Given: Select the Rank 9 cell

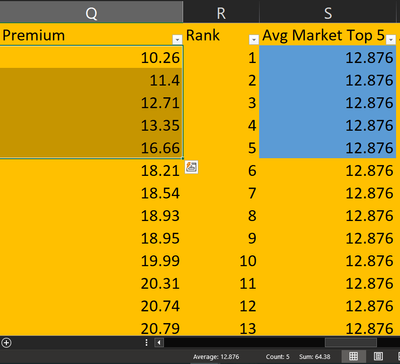Looking at the screenshot, I should 221,238.
